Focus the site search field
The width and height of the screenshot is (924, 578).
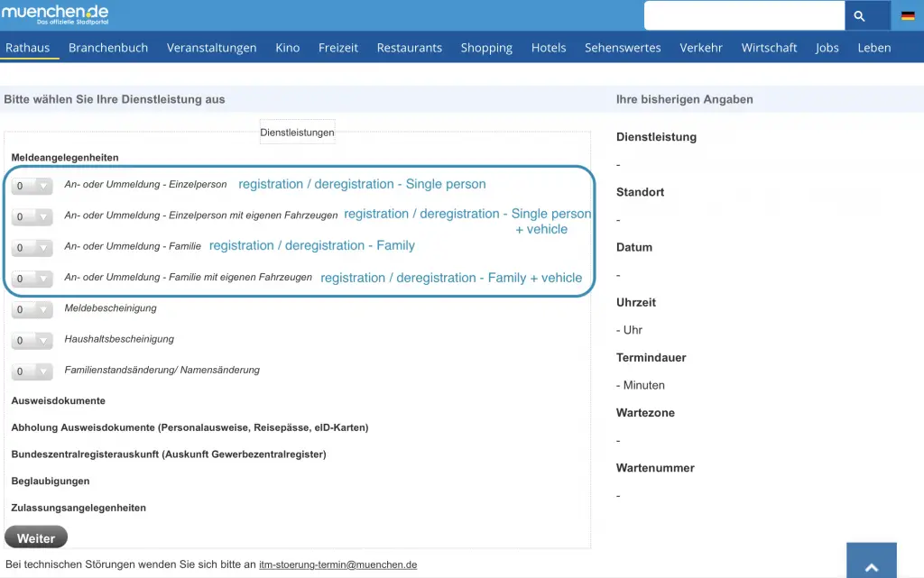coord(744,16)
